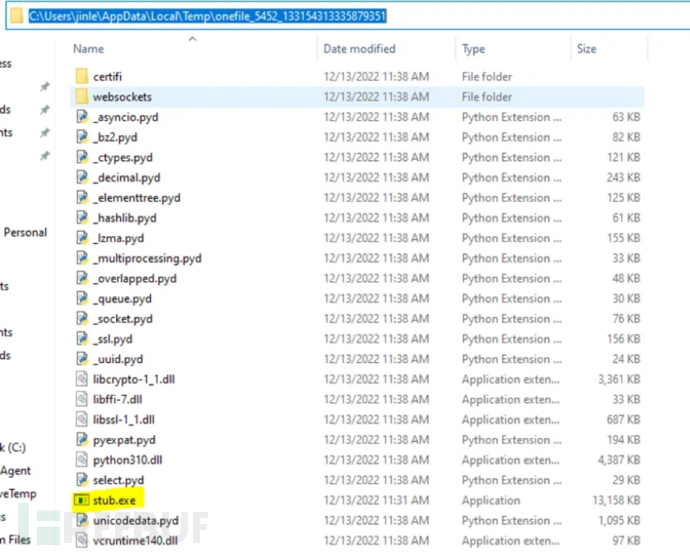
Task: Select the _hashlib.pyd file entry
Action: pyautogui.click(x=125, y=218)
